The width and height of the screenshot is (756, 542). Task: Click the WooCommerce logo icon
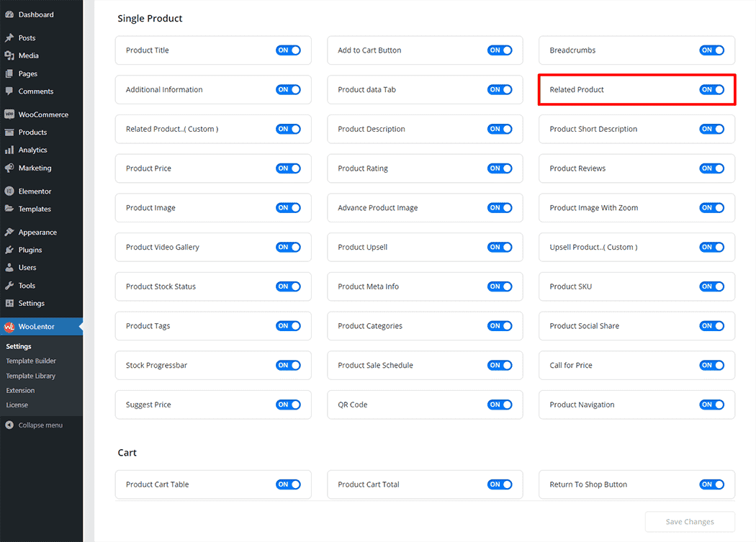[x=9, y=114]
